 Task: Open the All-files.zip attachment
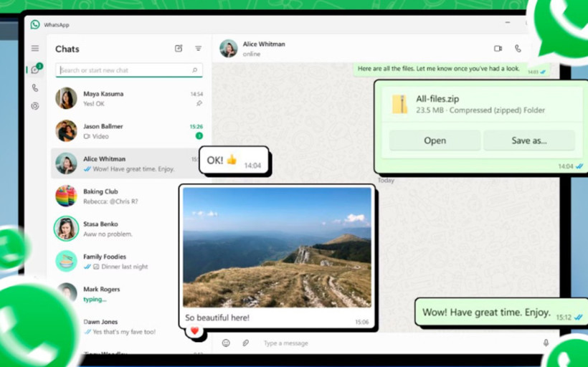pyautogui.click(x=435, y=140)
